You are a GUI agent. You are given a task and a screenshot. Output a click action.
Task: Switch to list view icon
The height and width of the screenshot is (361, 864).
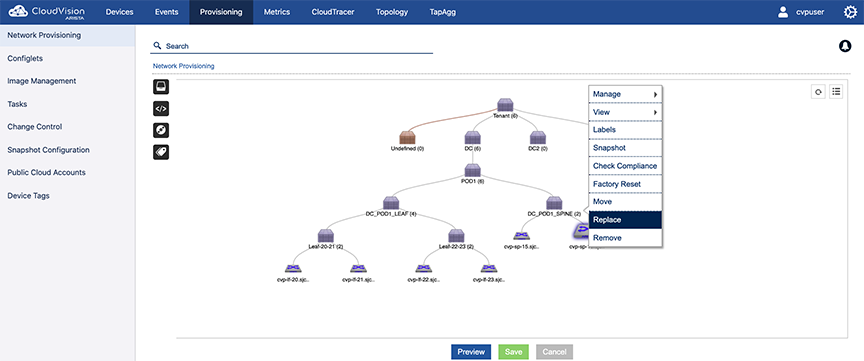(x=836, y=91)
